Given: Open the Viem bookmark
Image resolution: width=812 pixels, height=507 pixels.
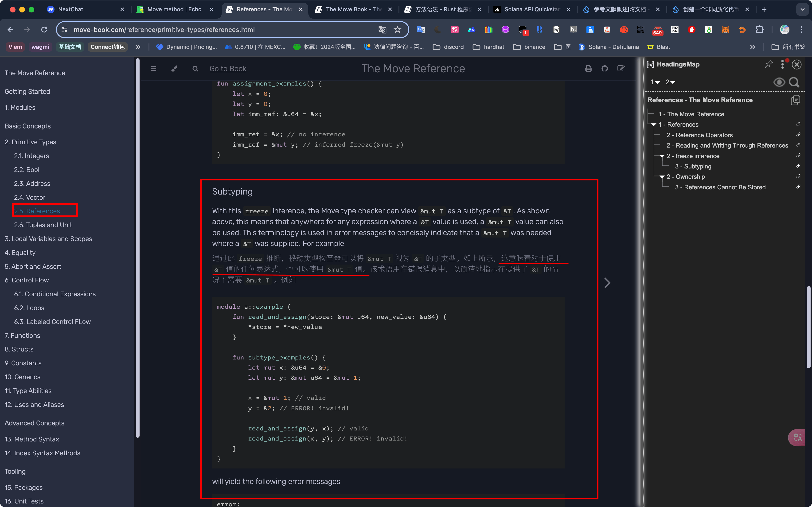Looking at the screenshot, I should click(x=15, y=47).
